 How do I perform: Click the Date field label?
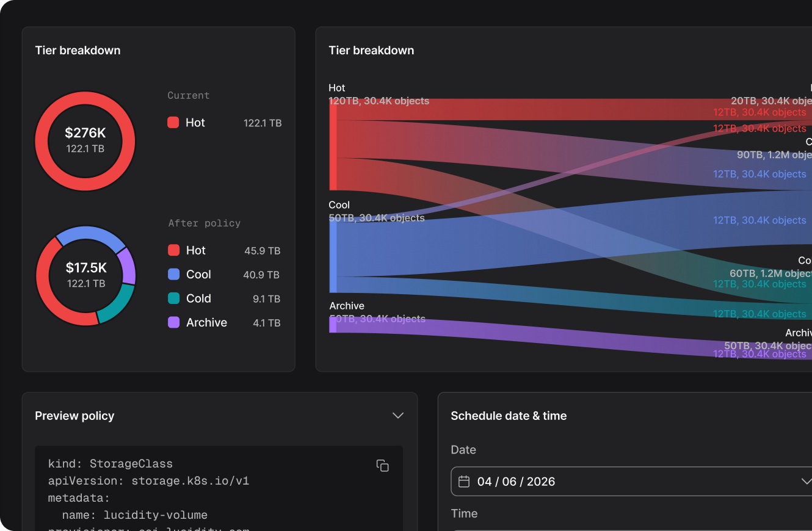pyautogui.click(x=463, y=450)
